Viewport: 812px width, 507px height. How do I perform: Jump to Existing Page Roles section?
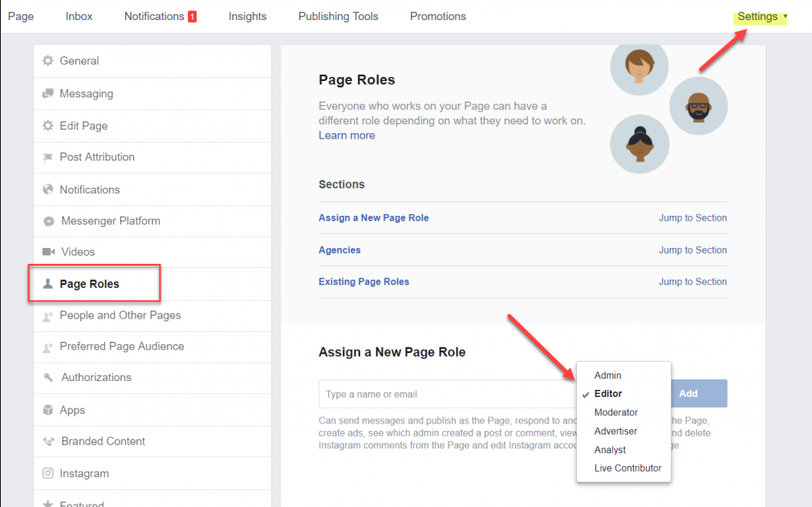coord(692,282)
